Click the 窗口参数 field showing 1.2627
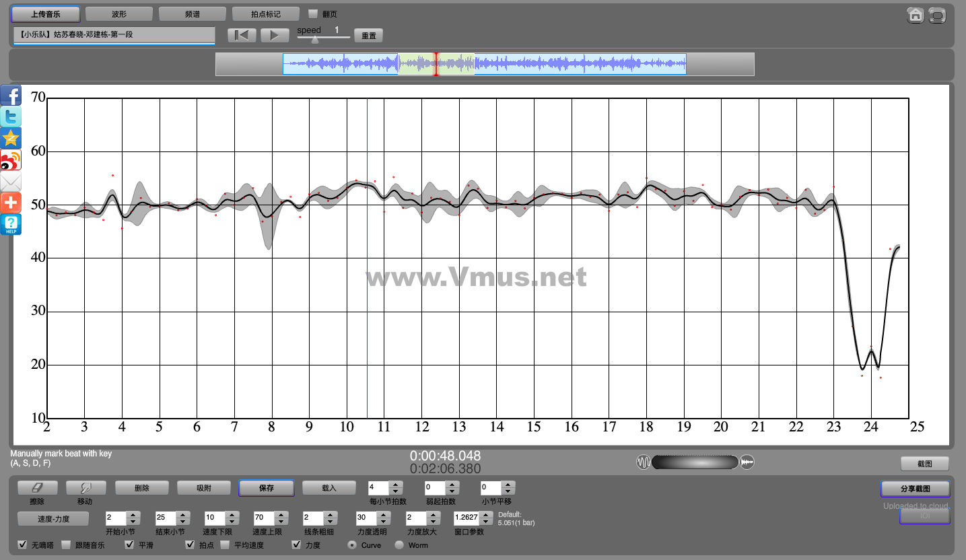966x560 pixels. pos(467,518)
